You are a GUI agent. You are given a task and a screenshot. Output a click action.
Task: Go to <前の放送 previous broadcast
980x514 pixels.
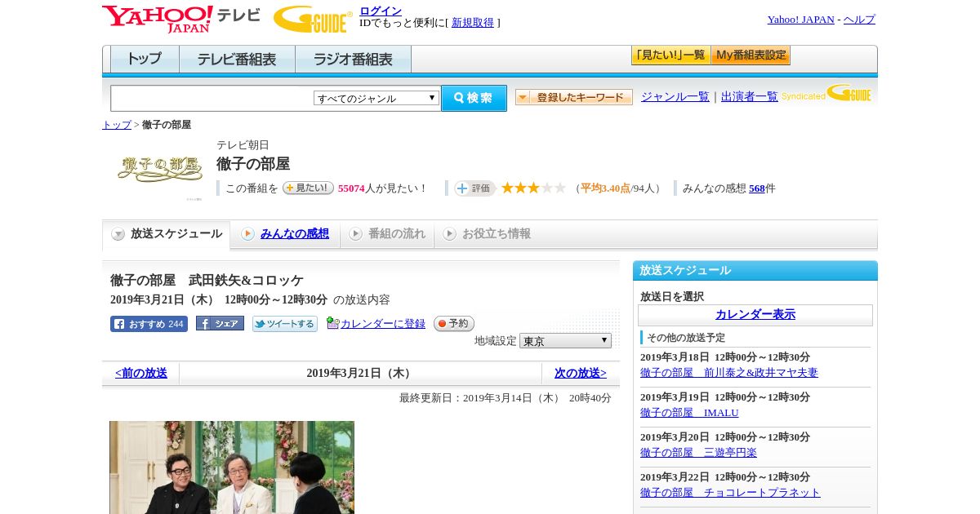(x=141, y=374)
